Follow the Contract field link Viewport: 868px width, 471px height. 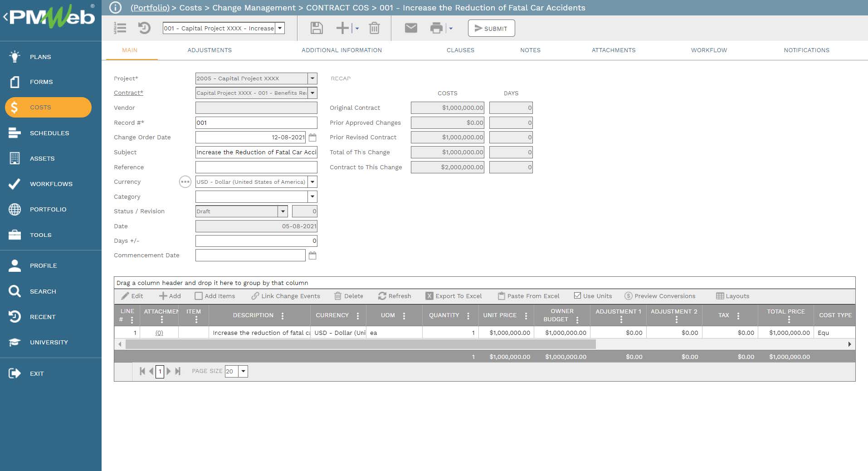(x=128, y=93)
